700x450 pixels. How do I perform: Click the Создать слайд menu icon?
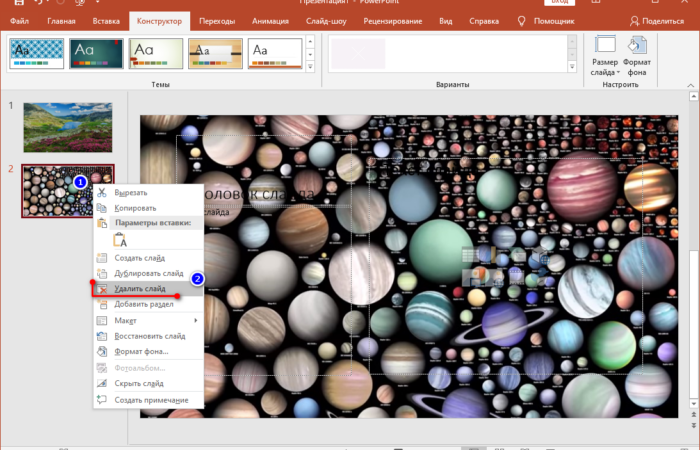click(x=102, y=258)
